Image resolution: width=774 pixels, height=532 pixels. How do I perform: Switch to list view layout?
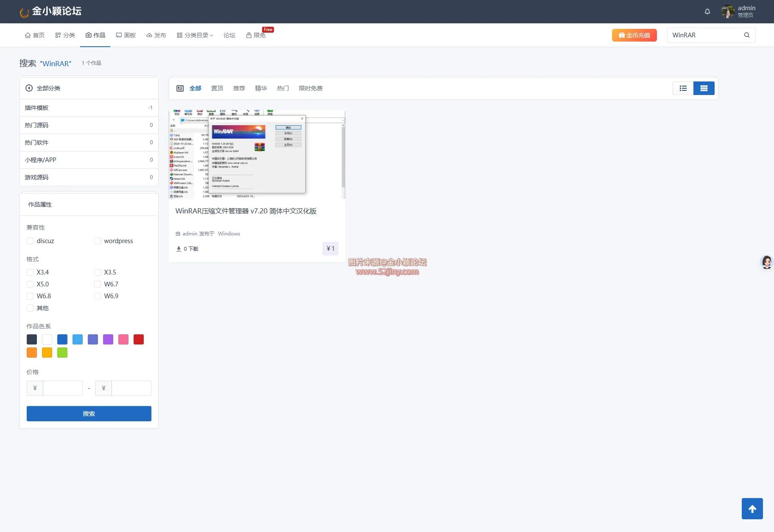click(x=683, y=88)
